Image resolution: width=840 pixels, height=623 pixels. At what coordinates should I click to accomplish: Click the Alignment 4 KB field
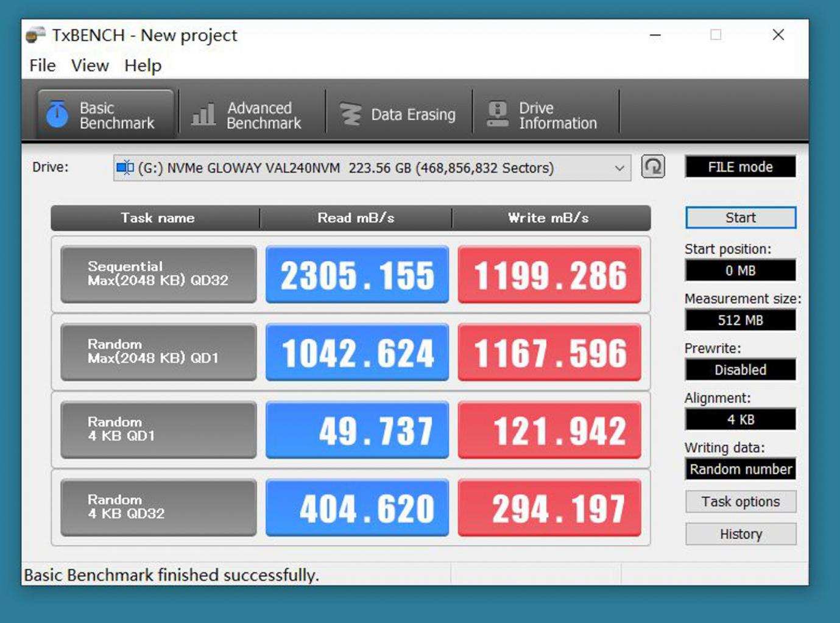[741, 420]
